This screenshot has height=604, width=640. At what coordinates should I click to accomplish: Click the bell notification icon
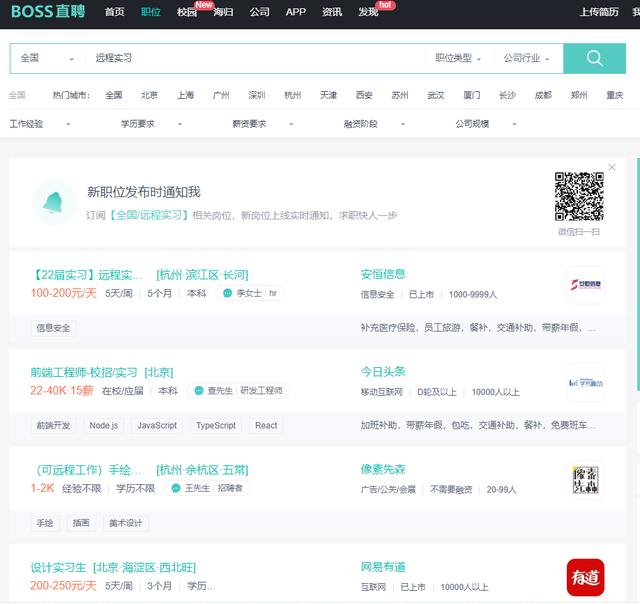53,203
